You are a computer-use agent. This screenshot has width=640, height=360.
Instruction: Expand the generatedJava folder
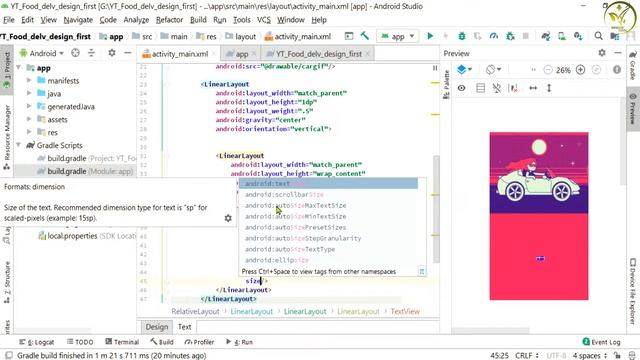pos(29,107)
